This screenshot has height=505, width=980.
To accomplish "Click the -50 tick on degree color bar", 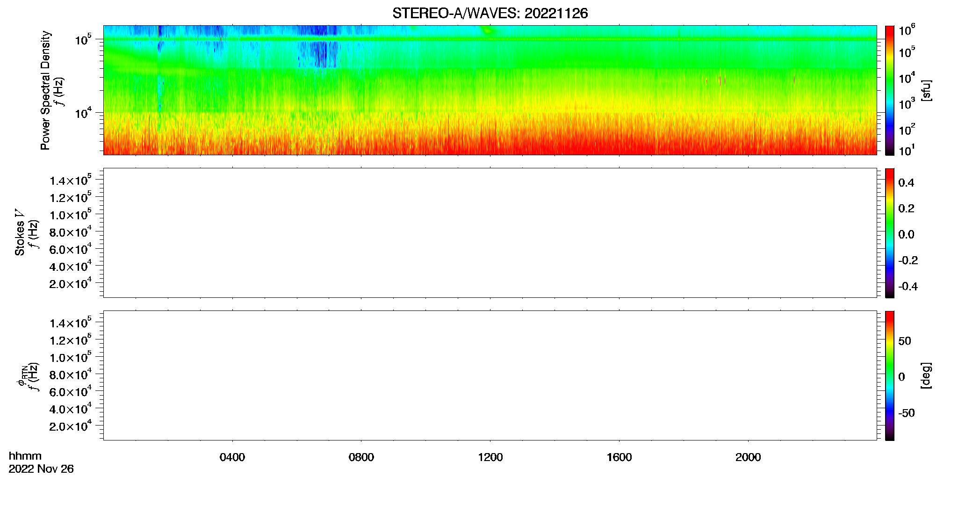I will click(907, 413).
